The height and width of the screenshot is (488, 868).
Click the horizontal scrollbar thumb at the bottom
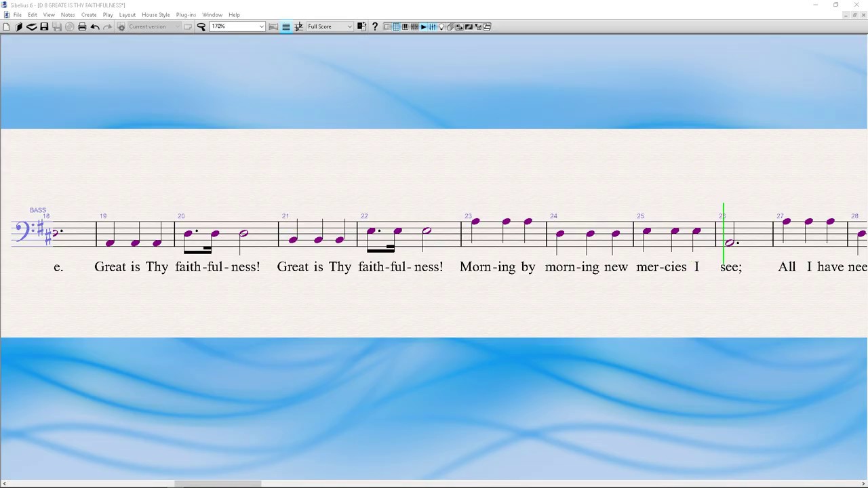pyautogui.click(x=218, y=484)
